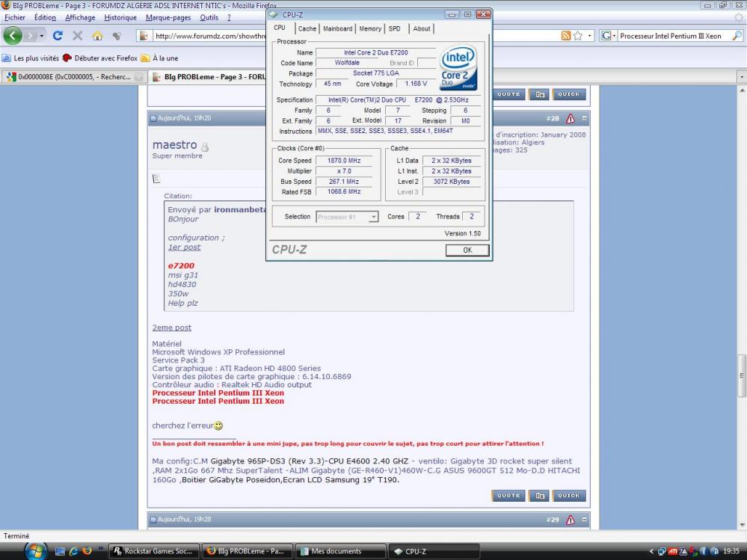This screenshot has width=747, height=560.
Task: Launch Internet Explorer from quick launch
Action: (73, 551)
